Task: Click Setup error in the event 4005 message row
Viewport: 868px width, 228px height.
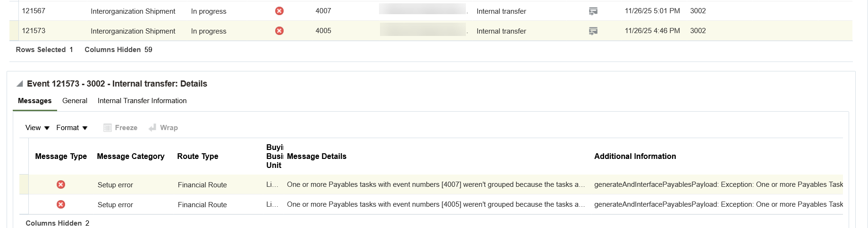Action: click(115, 205)
